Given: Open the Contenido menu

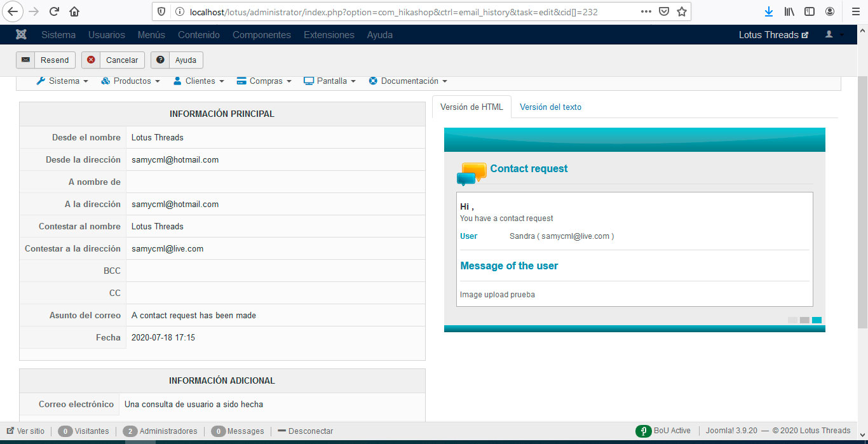Looking at the screenshot, I should click(199, 35).
